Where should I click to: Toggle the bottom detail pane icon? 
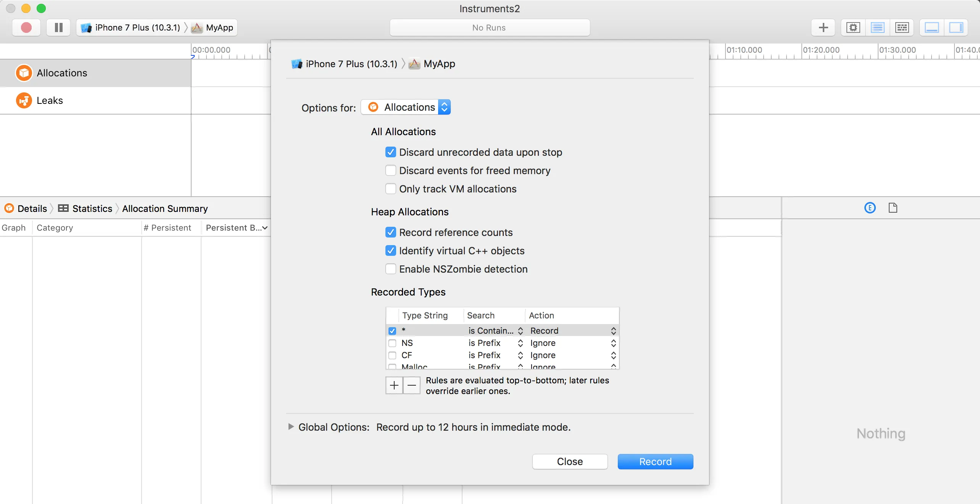[932, 27]
